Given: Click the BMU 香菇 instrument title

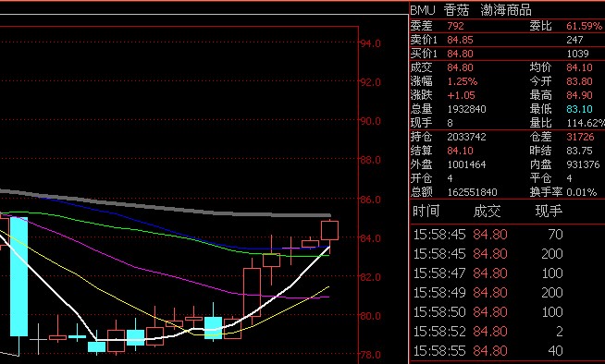Looking at the screenshot, I should 439,10.
